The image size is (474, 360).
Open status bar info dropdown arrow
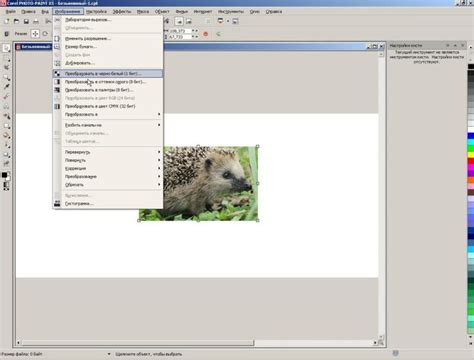(x=109, y=354)
